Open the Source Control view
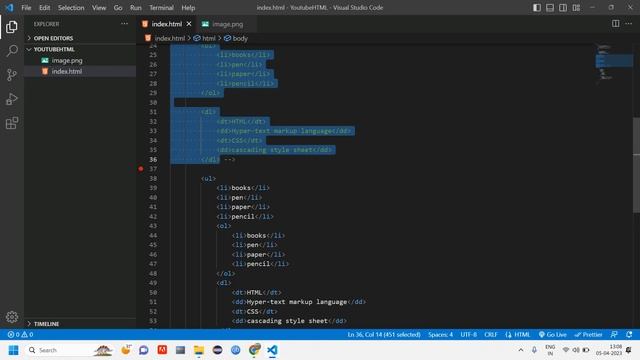 tap(12, 75)
